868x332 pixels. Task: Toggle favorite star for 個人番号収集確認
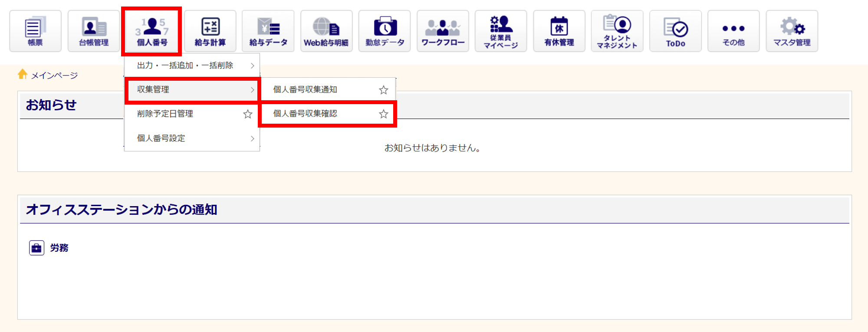click(x=383, y=114)
